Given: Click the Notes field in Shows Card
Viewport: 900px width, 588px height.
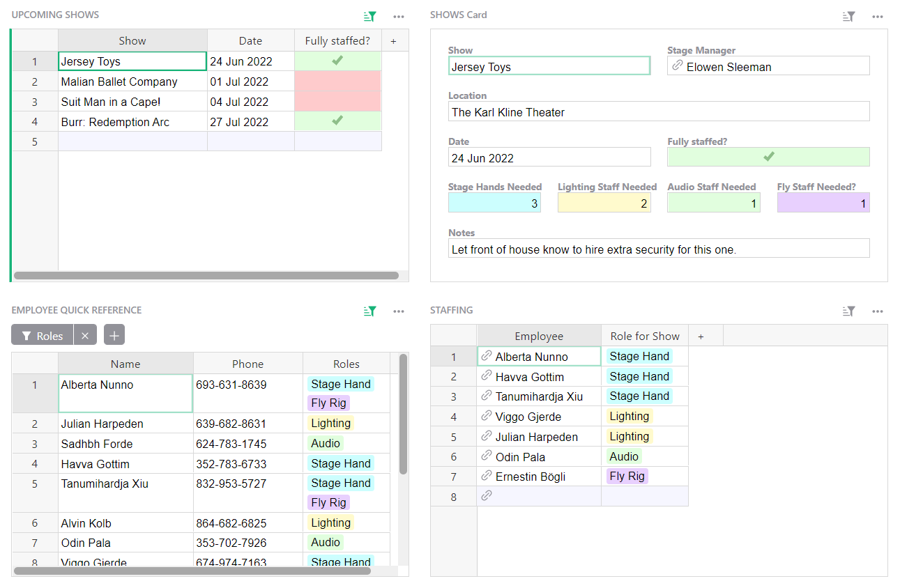Looking at the screenshot, I should [x=659, y=249].
